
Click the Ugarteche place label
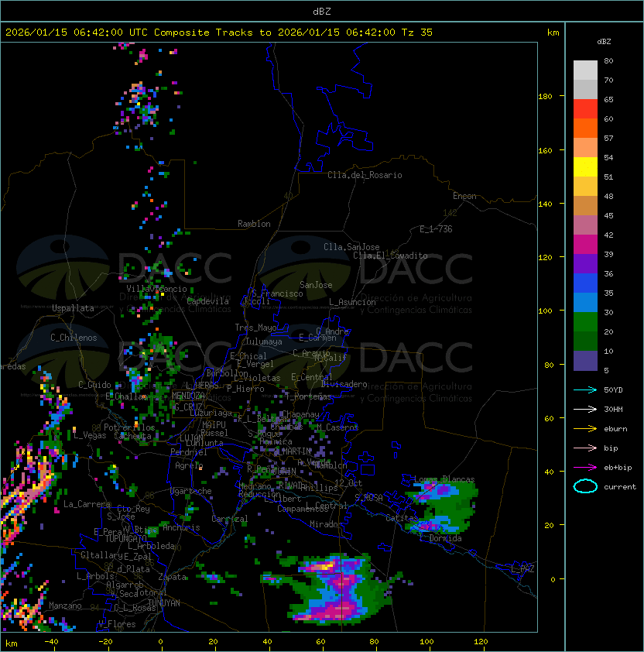[x=191, y=491]
